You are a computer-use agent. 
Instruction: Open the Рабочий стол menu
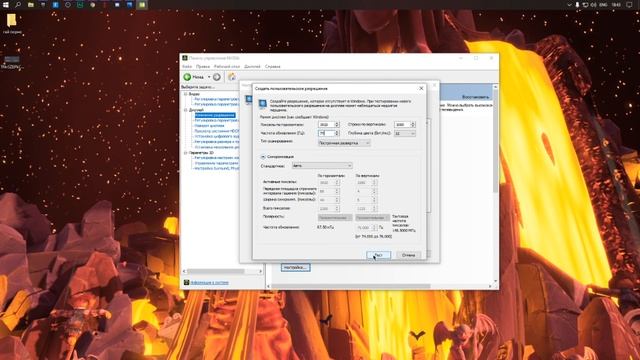pos(227,66)
